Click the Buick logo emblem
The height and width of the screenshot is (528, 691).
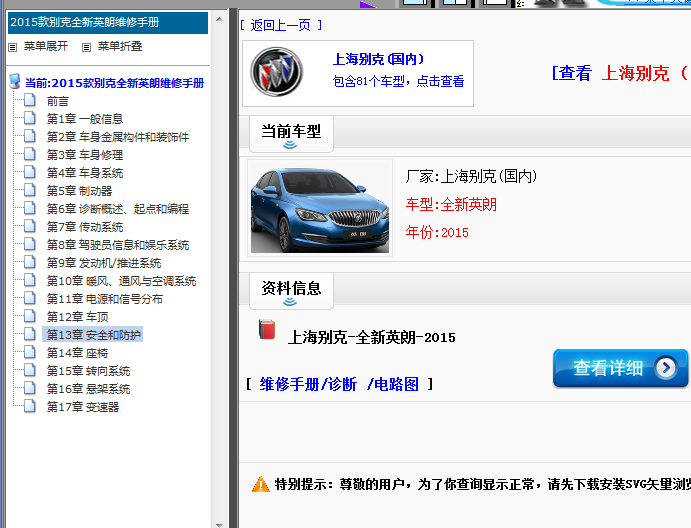pyautogui.click(x=276, y=72)
